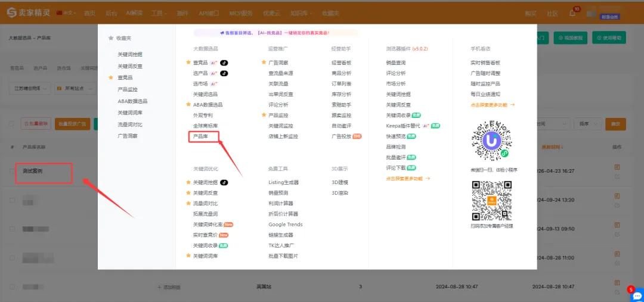Open 产品库 in the 大数据选品 menu
Image resolution: width=644 pixels, height=302 pixels.
coord(202,136)
